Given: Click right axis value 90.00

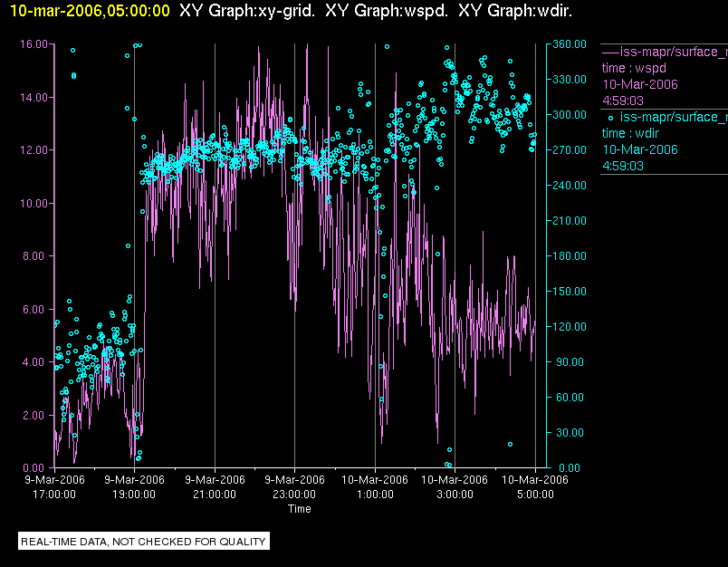Looking at the screenshot, I should click(x=571, y=361).
